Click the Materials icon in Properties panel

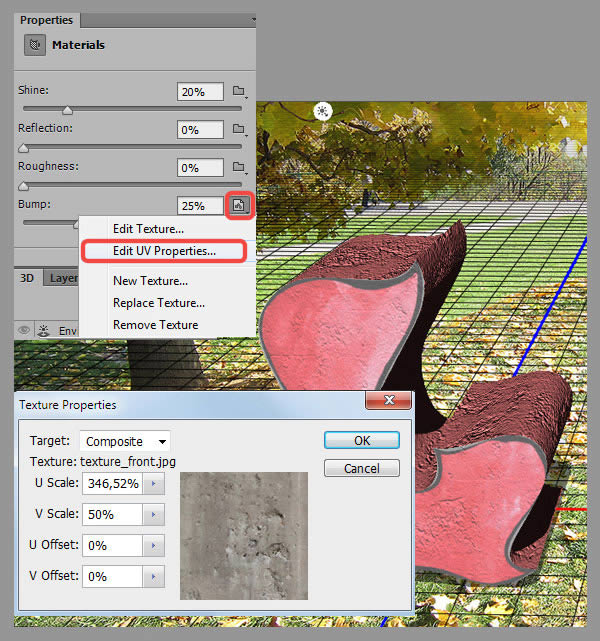point(35,45)
